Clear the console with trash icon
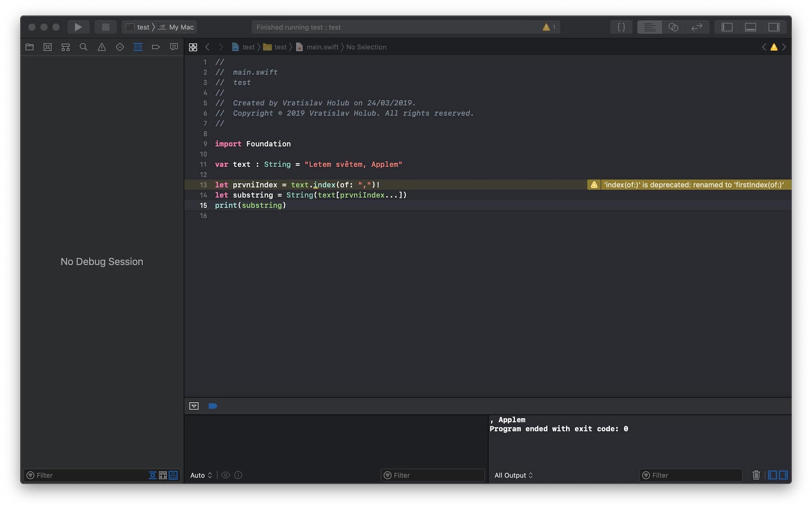Image resolution: width=812 pixels, height=509 pixels. click(x=756, y=475)
